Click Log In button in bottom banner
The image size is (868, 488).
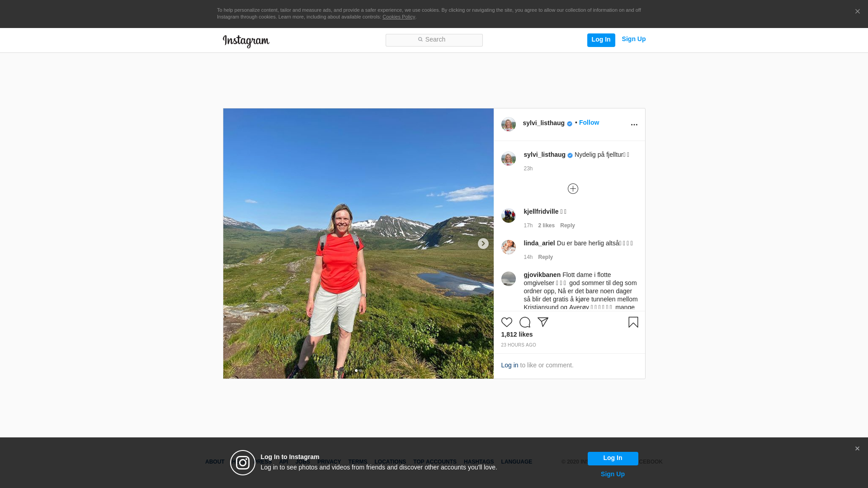coord(613,458)
